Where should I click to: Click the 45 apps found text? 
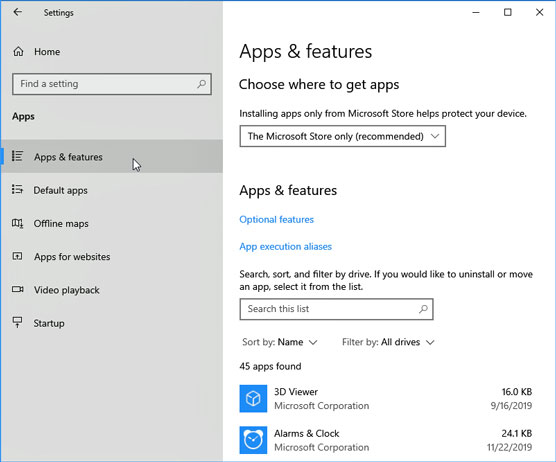pyautogui.click(x=270, y=366)
